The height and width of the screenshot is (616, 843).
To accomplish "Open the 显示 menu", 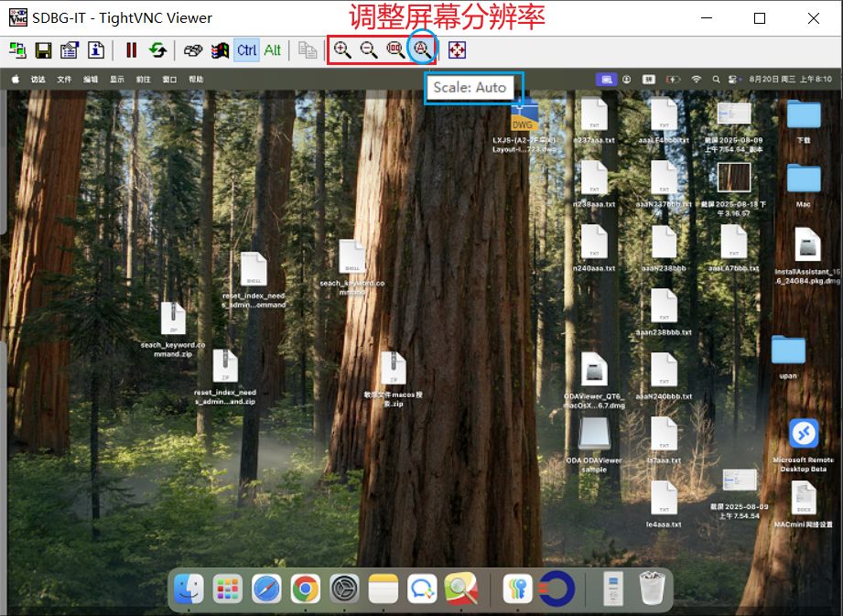I will tap(117, 80).
